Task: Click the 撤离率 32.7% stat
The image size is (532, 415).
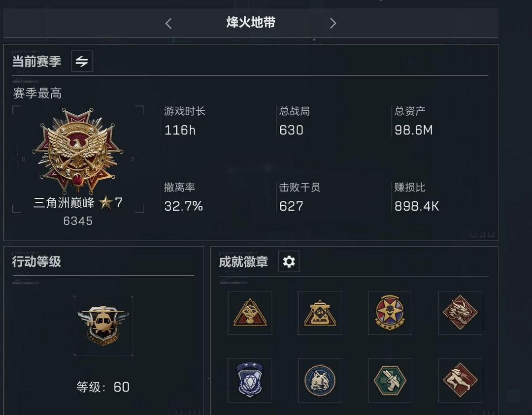Action: (184, 197)
